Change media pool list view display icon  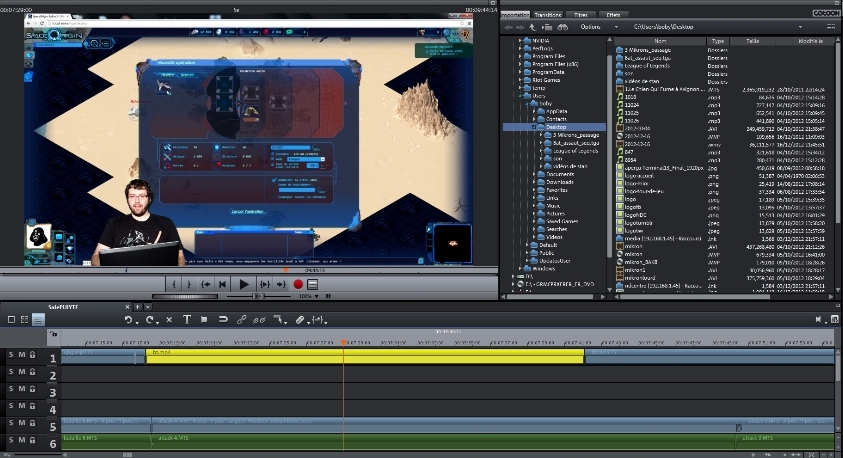[x=832, y=27]
